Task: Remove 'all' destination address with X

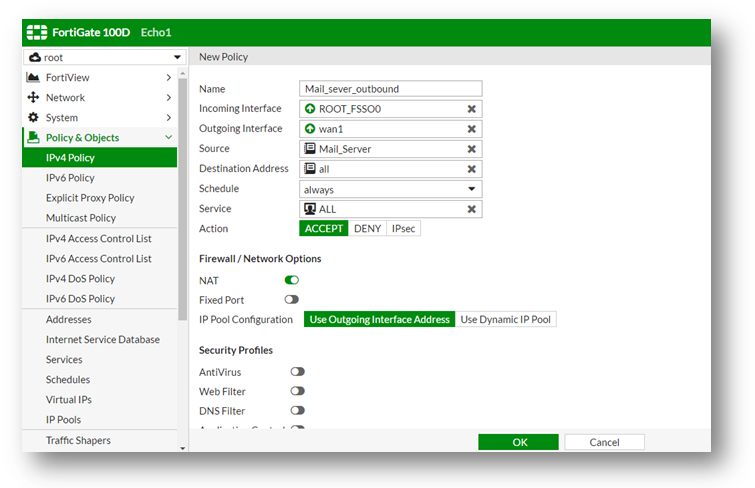Action: click(x=471, y=169)
